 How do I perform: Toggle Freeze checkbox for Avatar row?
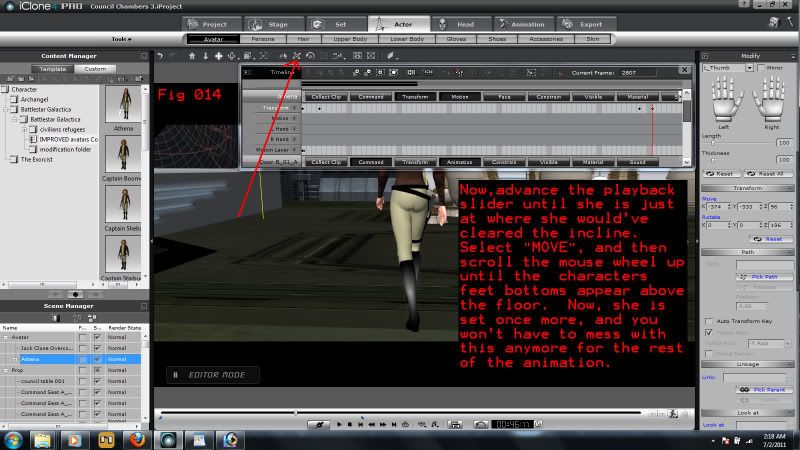83,337
